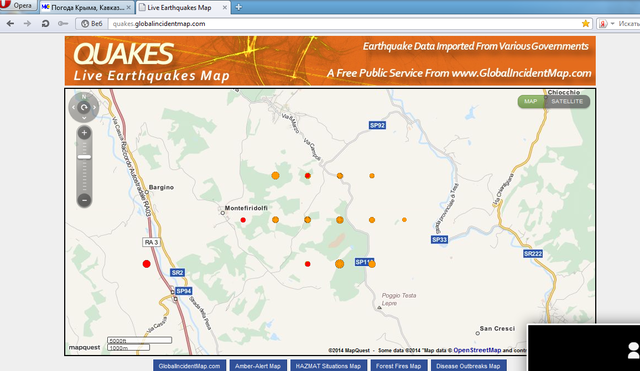Pan the map left using compass arrow

(73, 107)
